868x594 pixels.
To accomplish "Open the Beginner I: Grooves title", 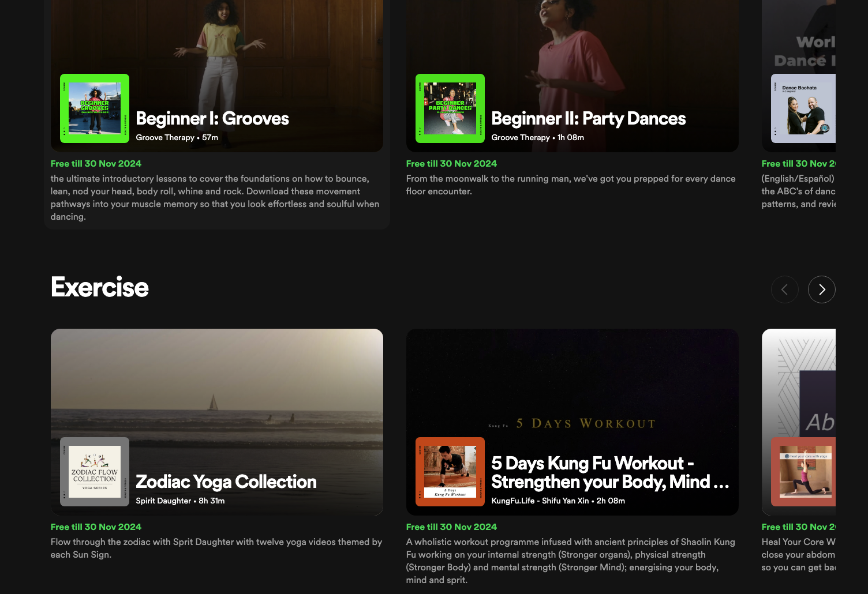I will click(212, 119).
